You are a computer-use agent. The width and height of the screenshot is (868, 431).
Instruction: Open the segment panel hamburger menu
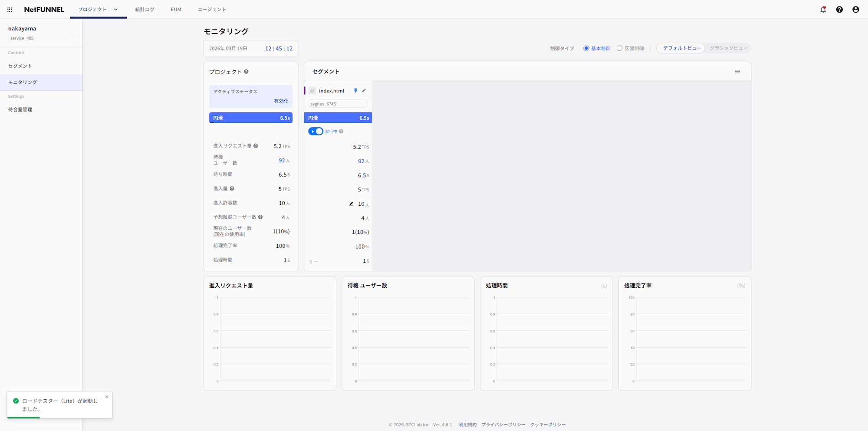[x=737, y=71]
